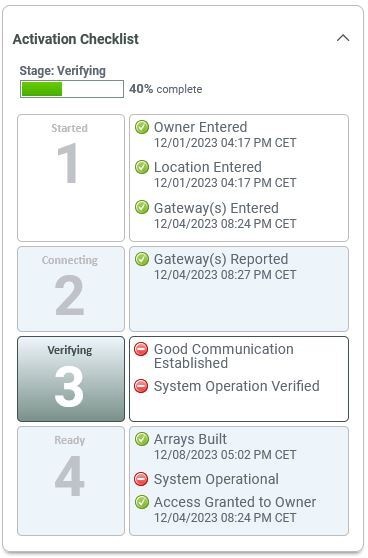The width and height of the screenshot is (368, 558).
Task: Click green check next to Owner Entered
Action: (142, 127)
